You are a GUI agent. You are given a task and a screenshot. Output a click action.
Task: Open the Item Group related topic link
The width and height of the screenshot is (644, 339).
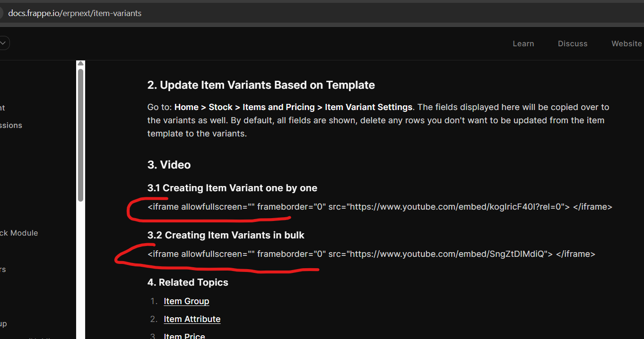[x=186, y=301]
